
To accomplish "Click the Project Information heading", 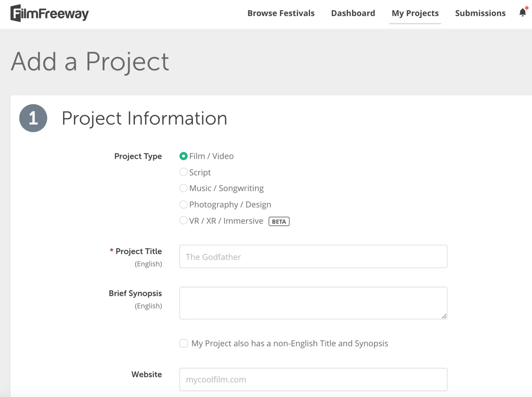I will point(144,118).
